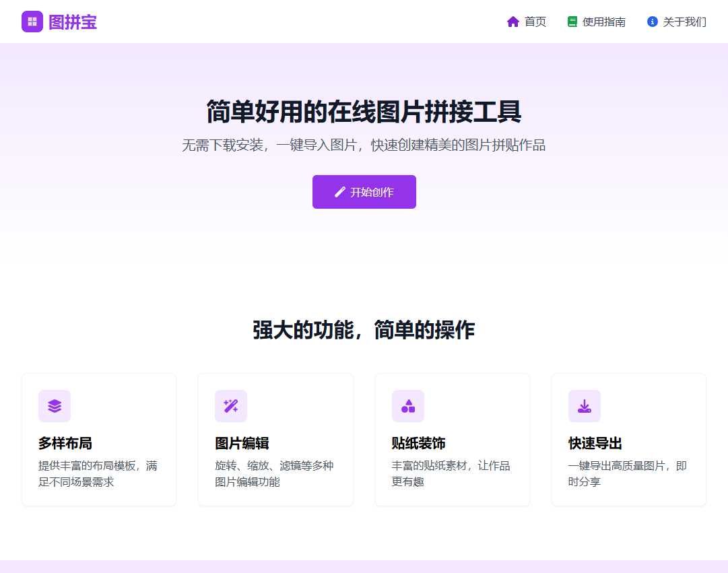The height and width of the screenshot is (573, 728).
Task: Click the green book icon beside 使用指南
Action: pos(573,22)
